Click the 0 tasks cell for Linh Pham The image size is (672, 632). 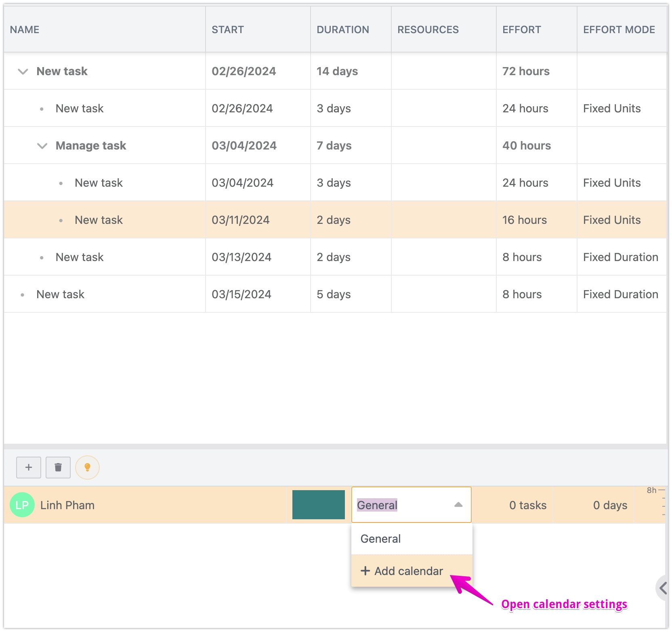527,504
